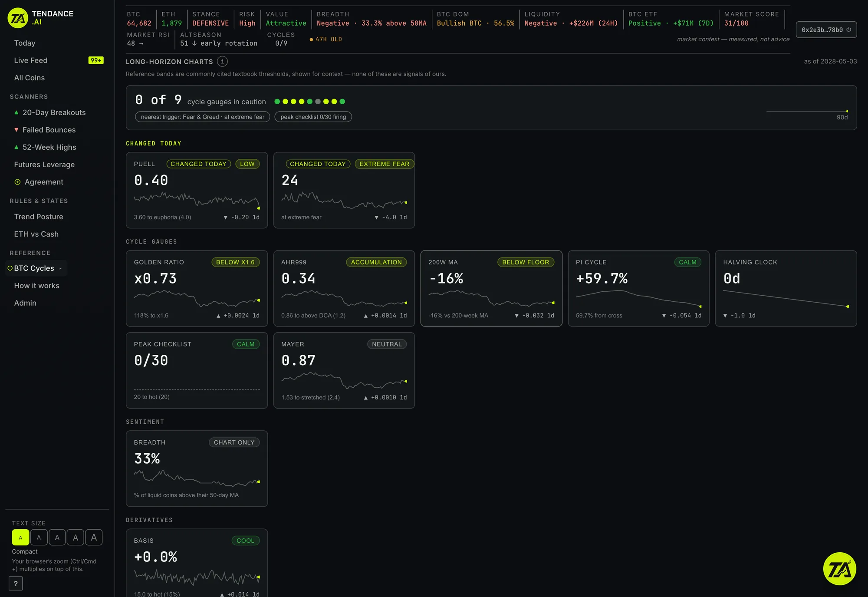This screenshot has height=597, width=868.
Task: Click the Market Score 31/100 value
Action: click(736, 23)
